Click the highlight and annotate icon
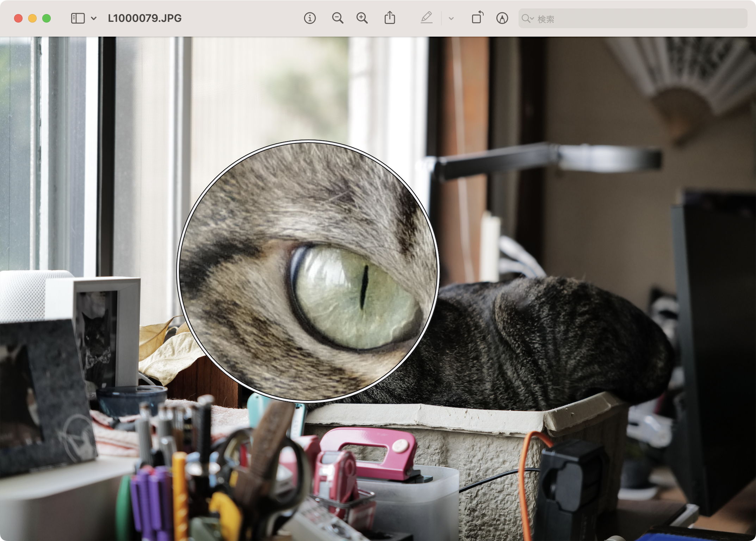The height and width of the screenshot is (541, 756). 502,18
